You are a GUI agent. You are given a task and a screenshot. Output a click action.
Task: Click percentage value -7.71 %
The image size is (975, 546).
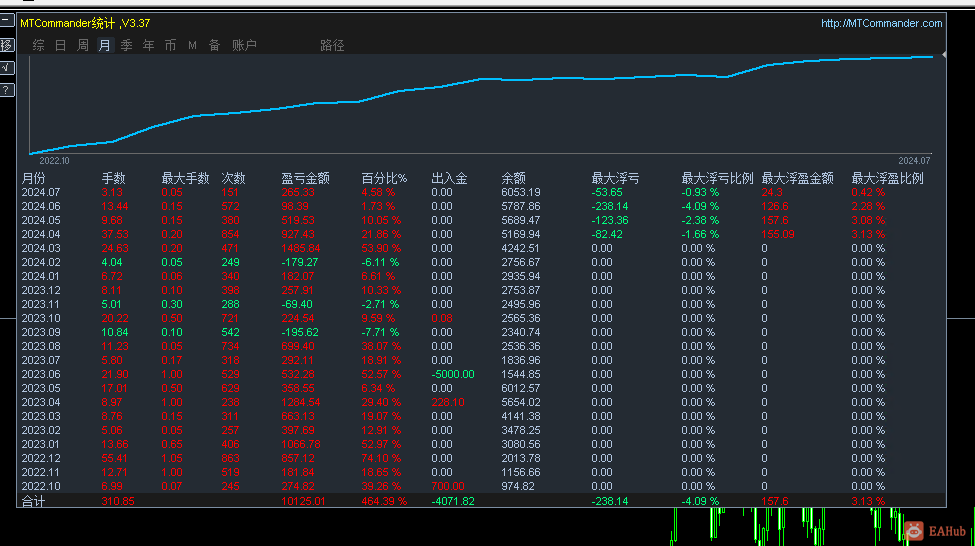pos(380,333)
